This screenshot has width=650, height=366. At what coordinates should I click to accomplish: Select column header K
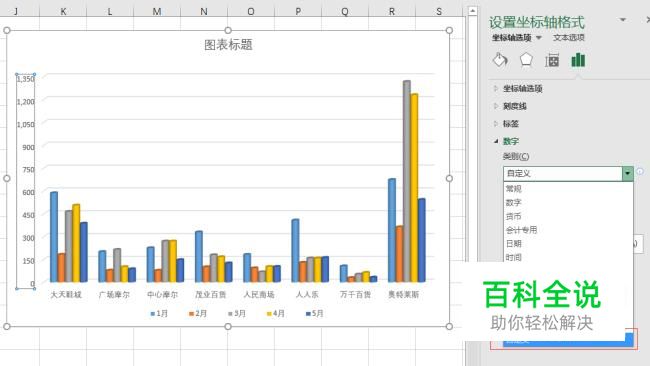tap(63, 12)
